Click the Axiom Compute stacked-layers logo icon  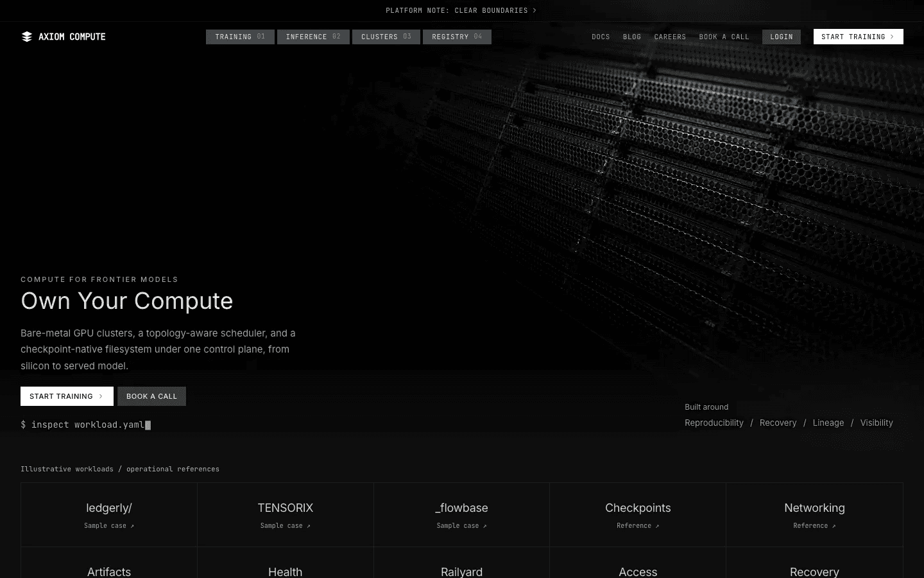pyautogui.click(x=27, y=37)
